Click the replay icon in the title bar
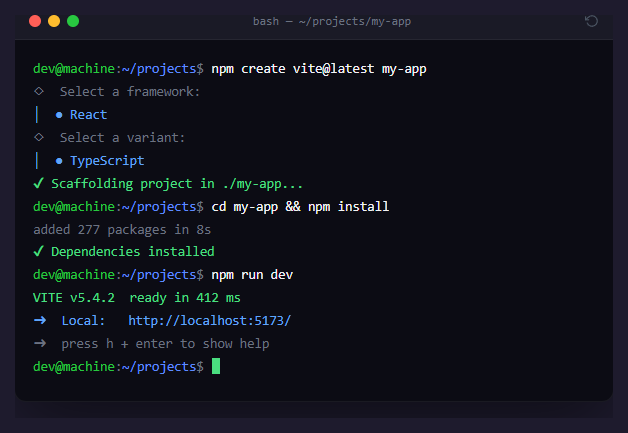Image resolution: width=628 pixels, height=433 pixels. click(x=591, y=21)
